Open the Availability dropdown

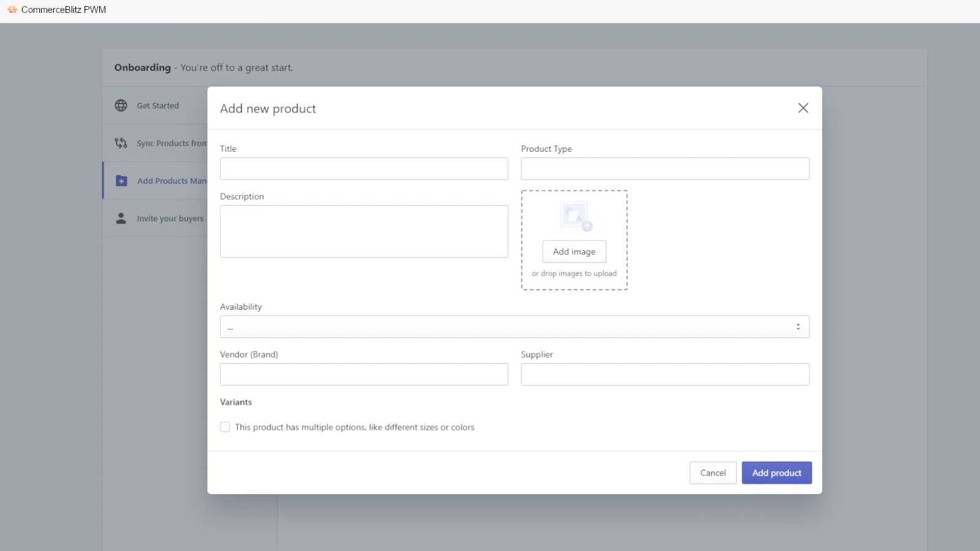point(514,327)
